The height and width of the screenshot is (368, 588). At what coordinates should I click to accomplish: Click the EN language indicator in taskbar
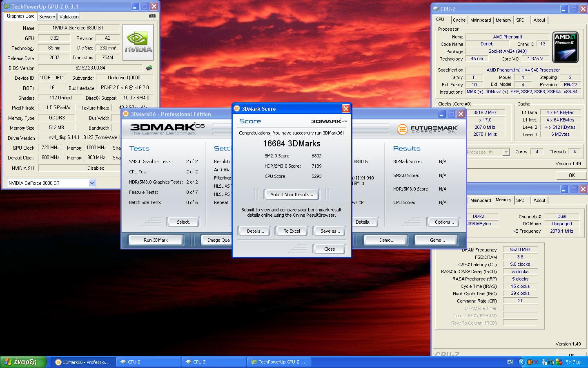tap(510, 362)
